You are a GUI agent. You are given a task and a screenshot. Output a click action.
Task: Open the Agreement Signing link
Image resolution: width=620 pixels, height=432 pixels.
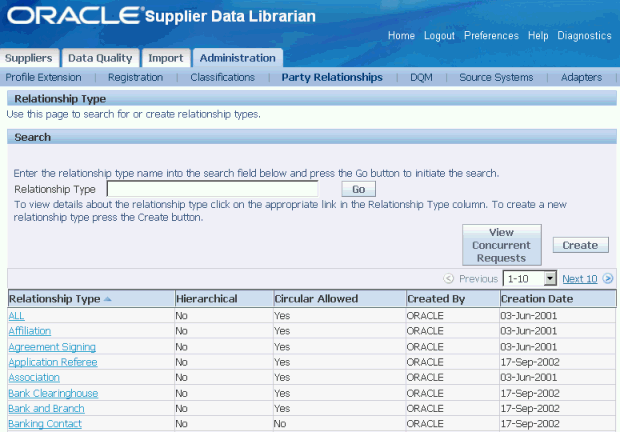pyautogui.click(x=52, y=347)
